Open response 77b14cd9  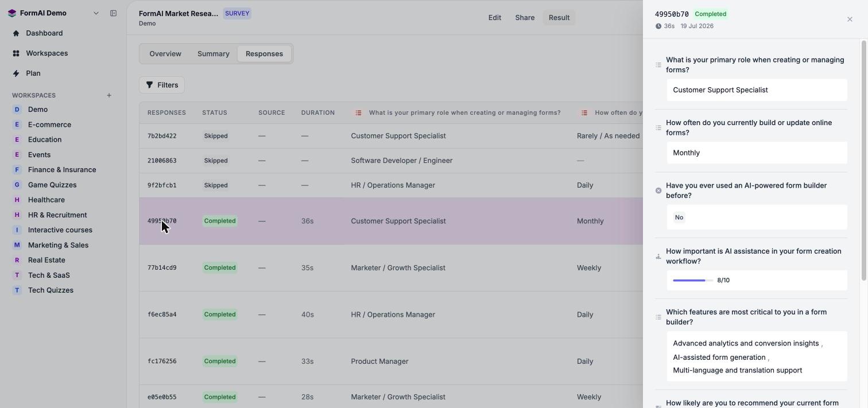tap(162, 268)
